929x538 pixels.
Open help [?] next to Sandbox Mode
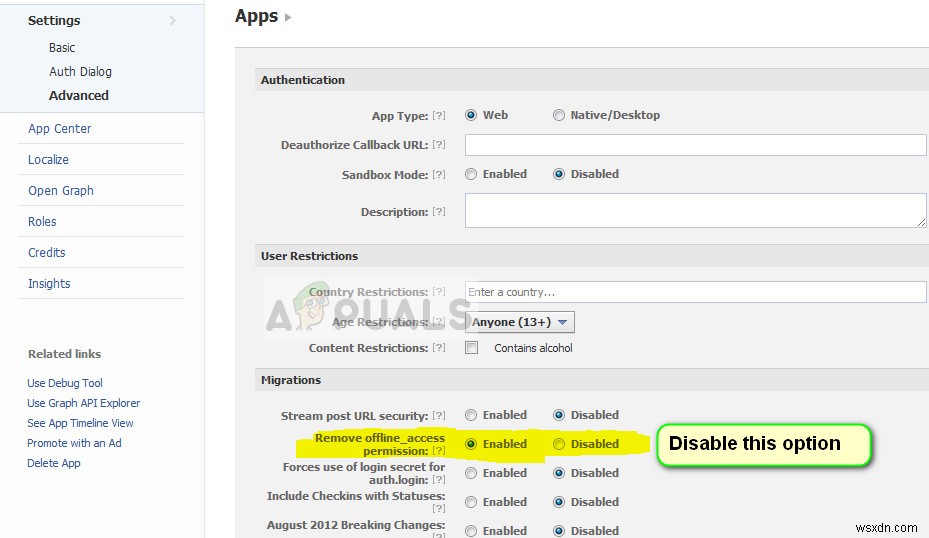click(x=438, y=174)
